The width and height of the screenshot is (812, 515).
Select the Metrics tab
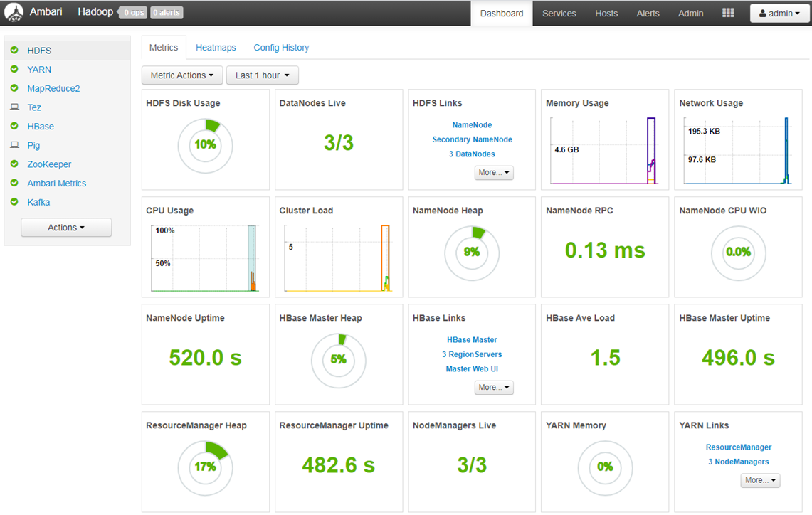tap(164, 48)
